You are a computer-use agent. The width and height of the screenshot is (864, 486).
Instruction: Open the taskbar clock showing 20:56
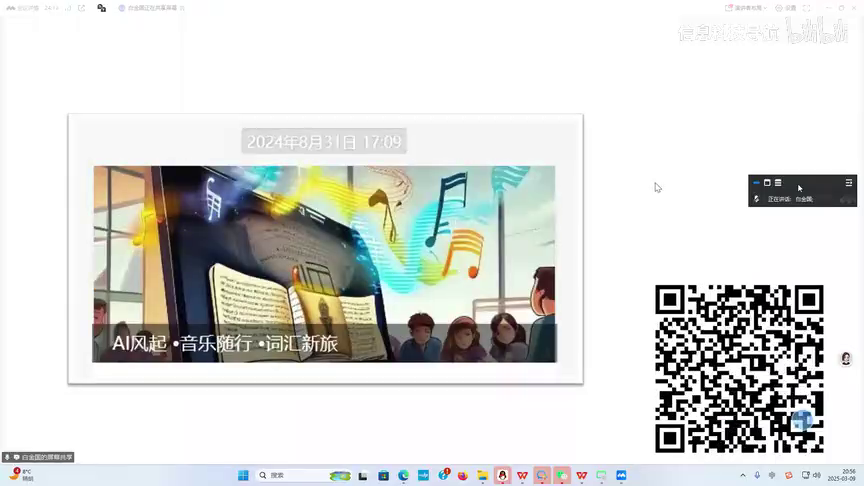[x=848, y=475]
